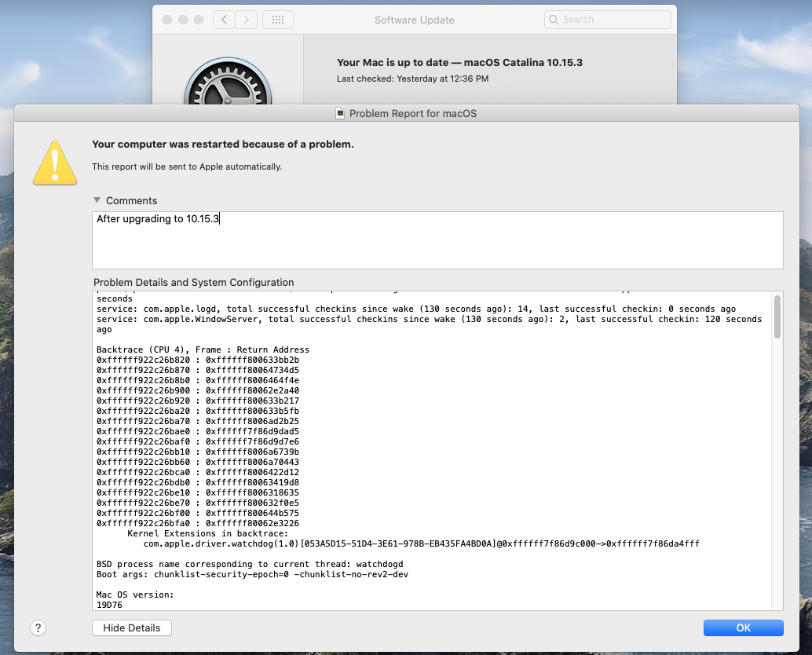Click the minimize button of Software Update
The width and height of the screenshot is (812, 655).
tap(183, 20)
